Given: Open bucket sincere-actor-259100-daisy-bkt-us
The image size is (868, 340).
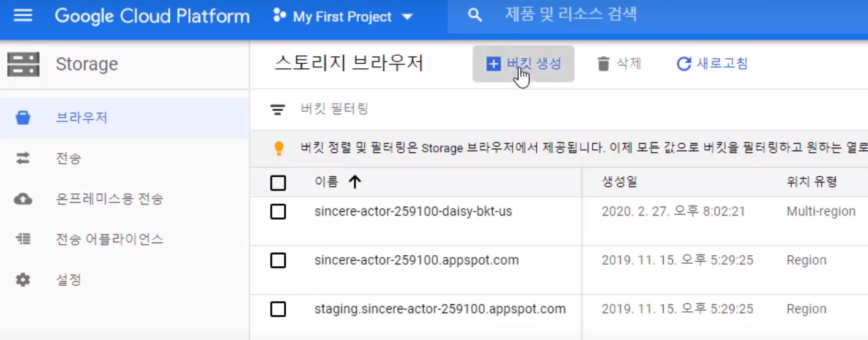Looking at the screenshot, I should (x=413, y=211).
